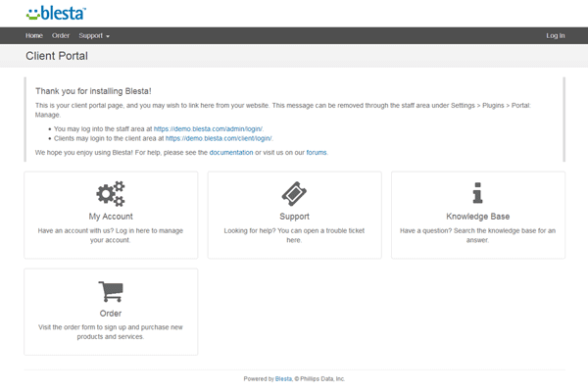Click 'Visit the order form' description text
Screen dimensions: 588x392
[x=111, y=332]
